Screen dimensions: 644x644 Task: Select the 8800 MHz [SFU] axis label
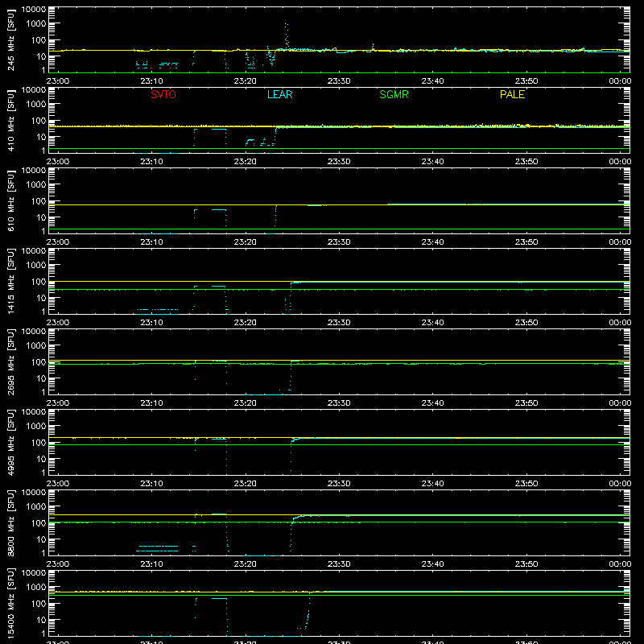tap(10, 522)
